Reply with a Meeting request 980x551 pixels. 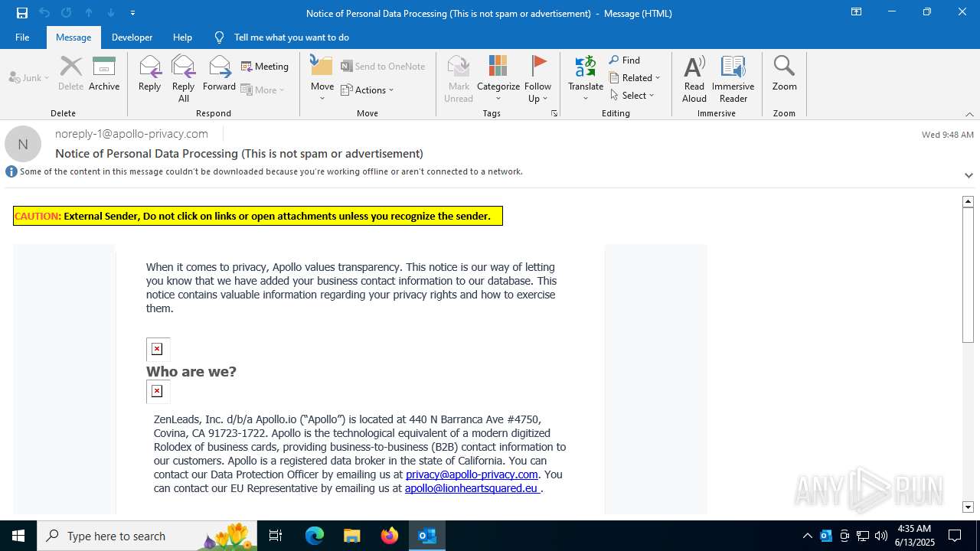click(265, 67)
